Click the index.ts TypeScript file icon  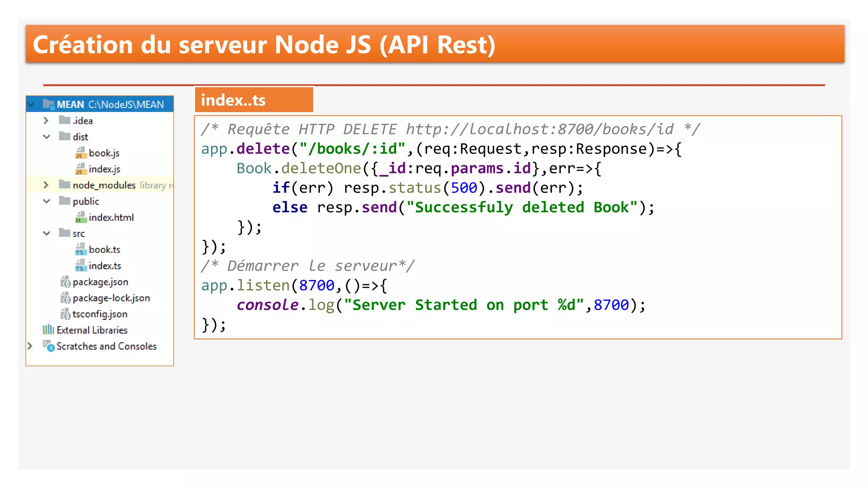click(81, 266)
